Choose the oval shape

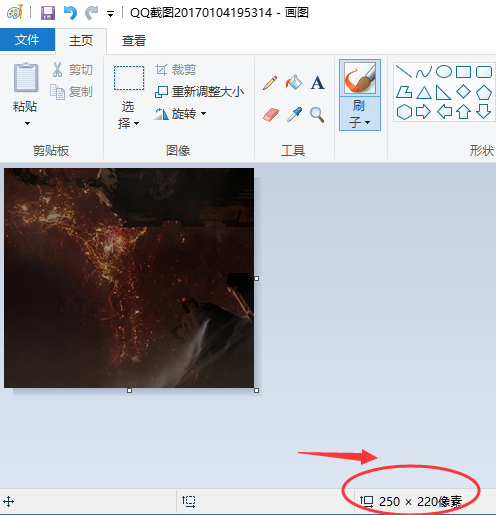[x=444, y=72]
